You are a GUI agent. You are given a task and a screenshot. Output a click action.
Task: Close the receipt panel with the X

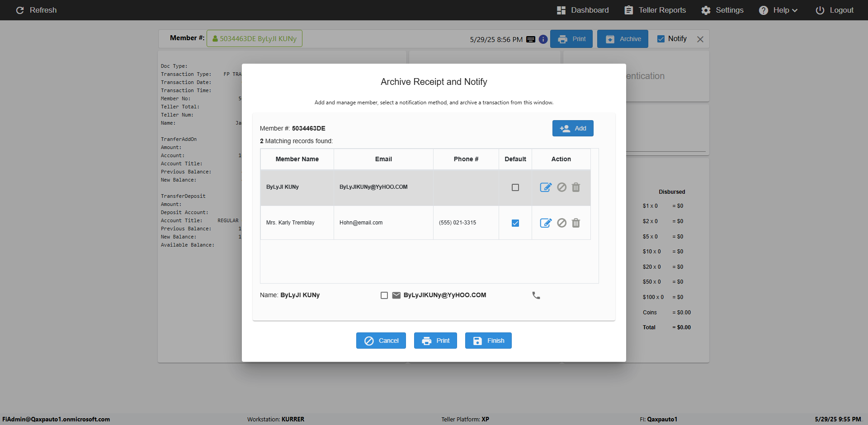pos(700,39)
